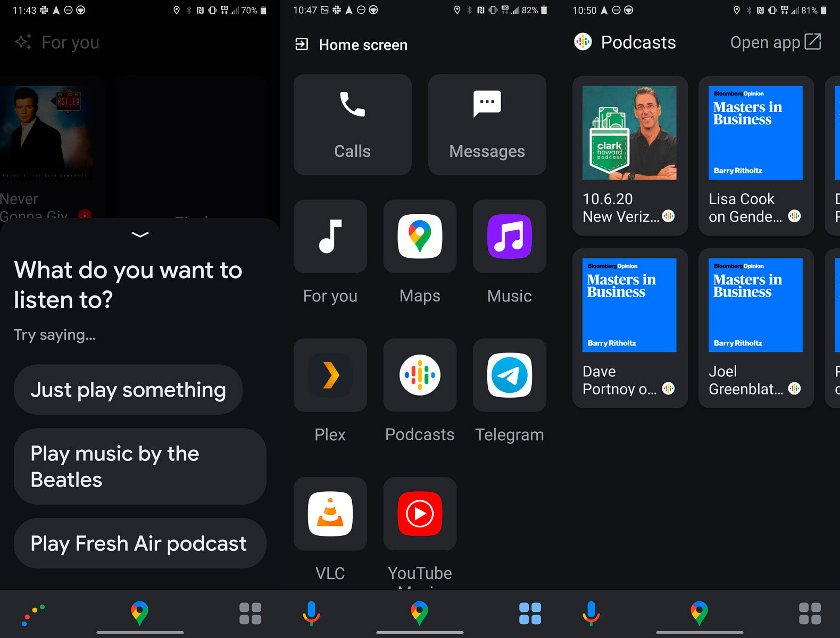Tap Maps icon in Podcasts screen's bottom bar
This screenshot has width=840, height=638.
pyautogui.click(x=699, y=613)
